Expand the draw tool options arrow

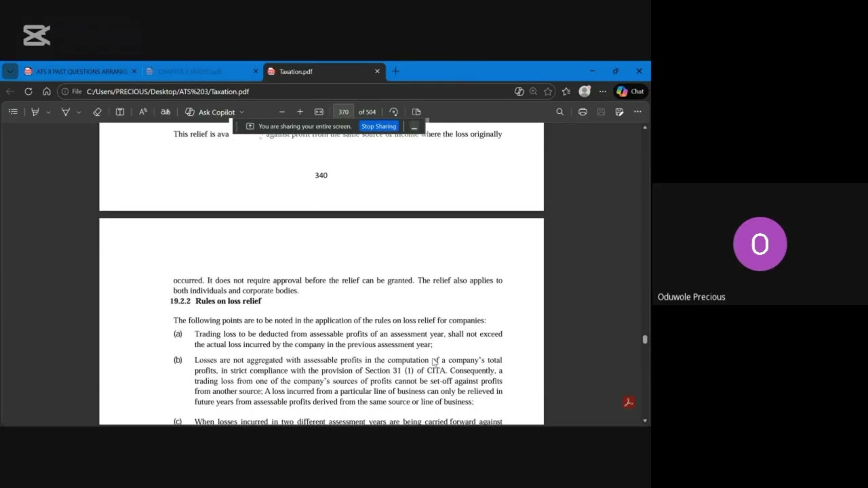(79, 113)
